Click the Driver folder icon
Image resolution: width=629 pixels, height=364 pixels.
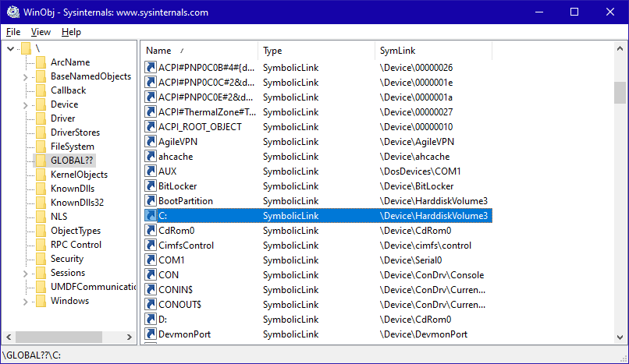tap(40, 118)
